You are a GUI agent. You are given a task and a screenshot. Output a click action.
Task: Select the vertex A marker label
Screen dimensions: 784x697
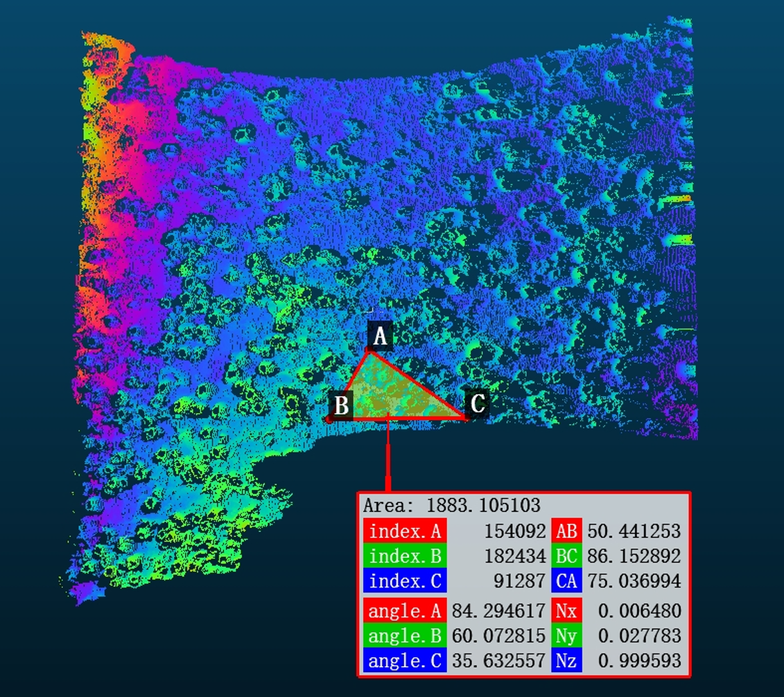[381, 335]
